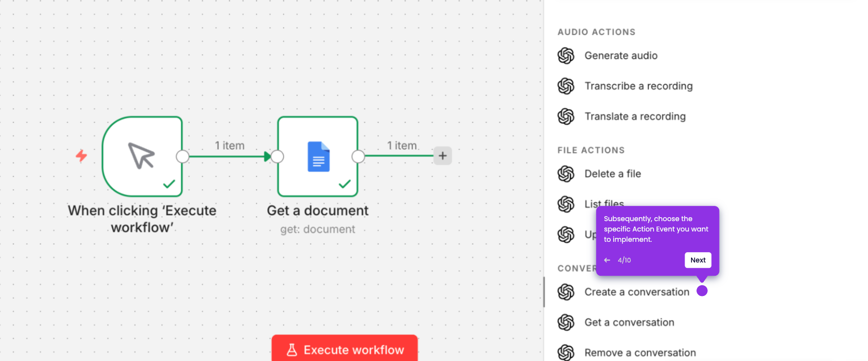This screenshot has height=361, width=868.
Task: Click the 4/10 step counter in tooltip
Action: click(x=624, y=260)
